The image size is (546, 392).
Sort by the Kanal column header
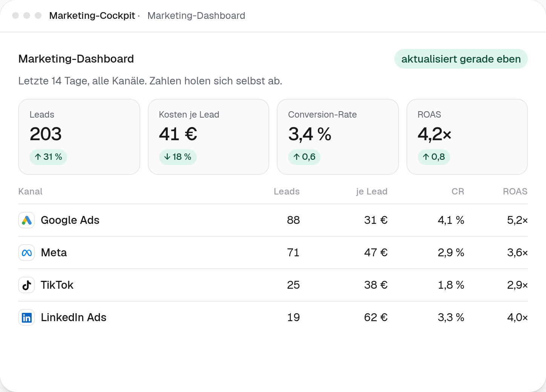(x=31, y=191)
